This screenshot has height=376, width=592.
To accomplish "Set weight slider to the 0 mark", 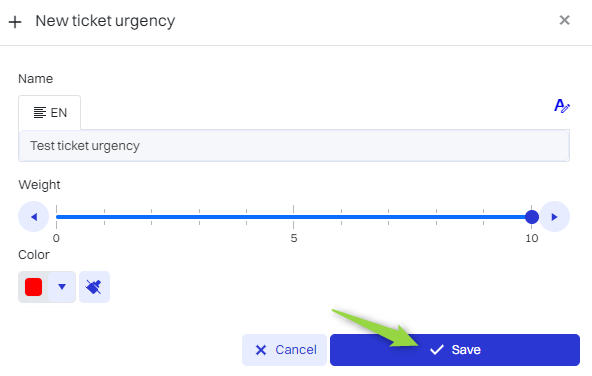I will [x=56, y=217].
